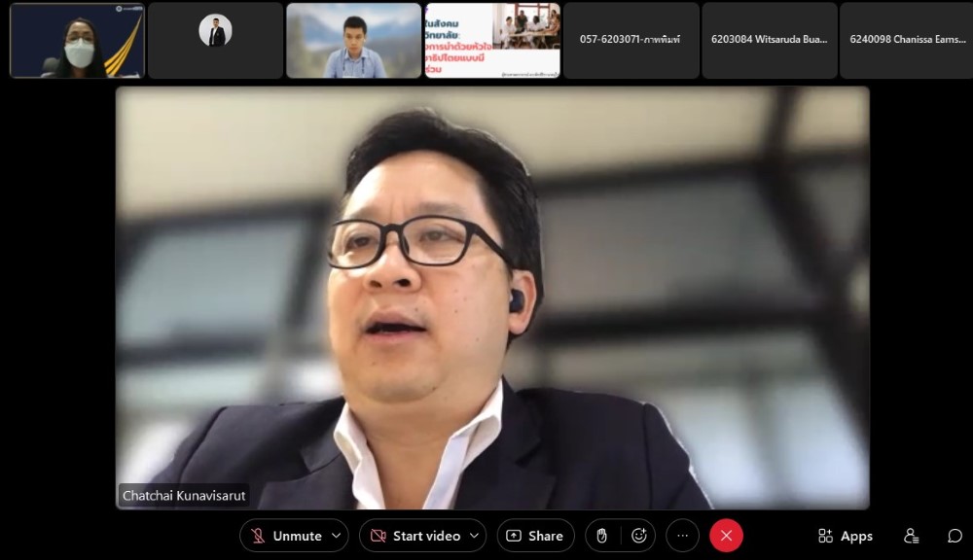The width and height of the screenshot is (973, 560).
Task: Open the Chat panel icon
Action: click(x=955, y=536)
